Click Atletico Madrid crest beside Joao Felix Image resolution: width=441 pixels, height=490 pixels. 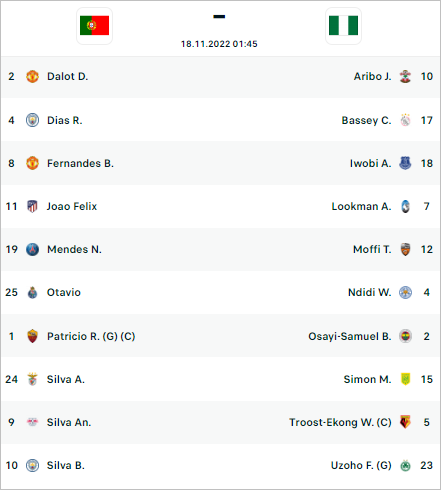point(32,206)
